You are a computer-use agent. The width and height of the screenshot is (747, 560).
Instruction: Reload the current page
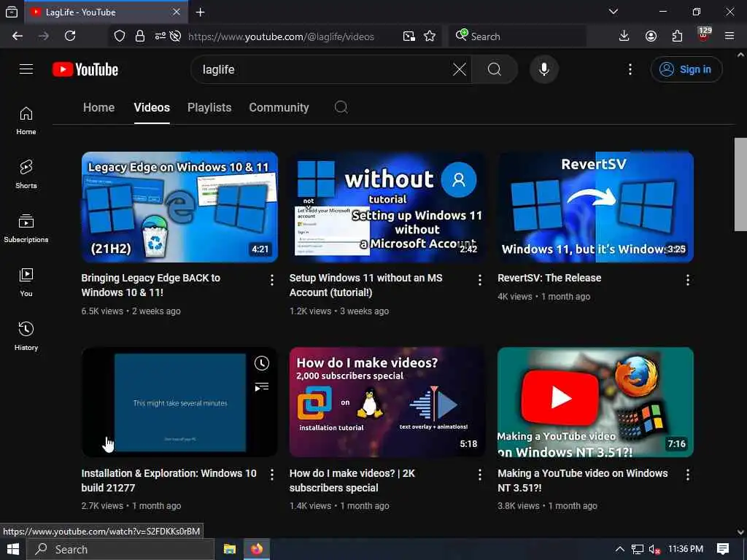pos(70,36)
